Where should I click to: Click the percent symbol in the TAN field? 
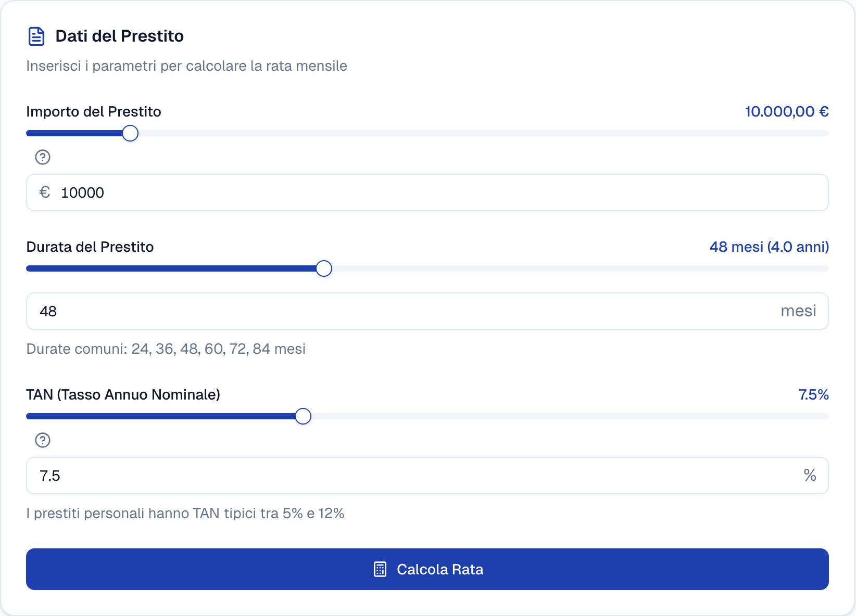coord(810,475)
